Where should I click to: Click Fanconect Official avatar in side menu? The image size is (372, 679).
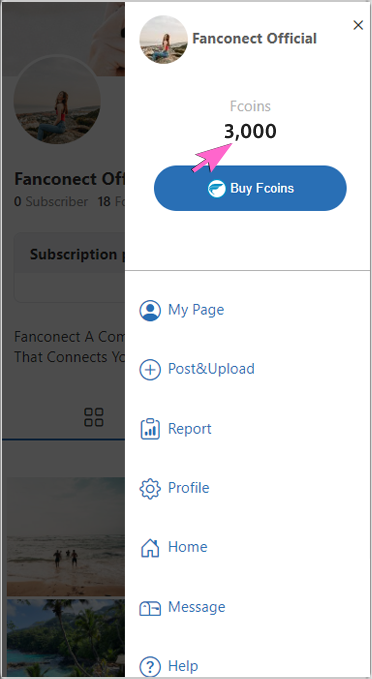pos(164,39)
